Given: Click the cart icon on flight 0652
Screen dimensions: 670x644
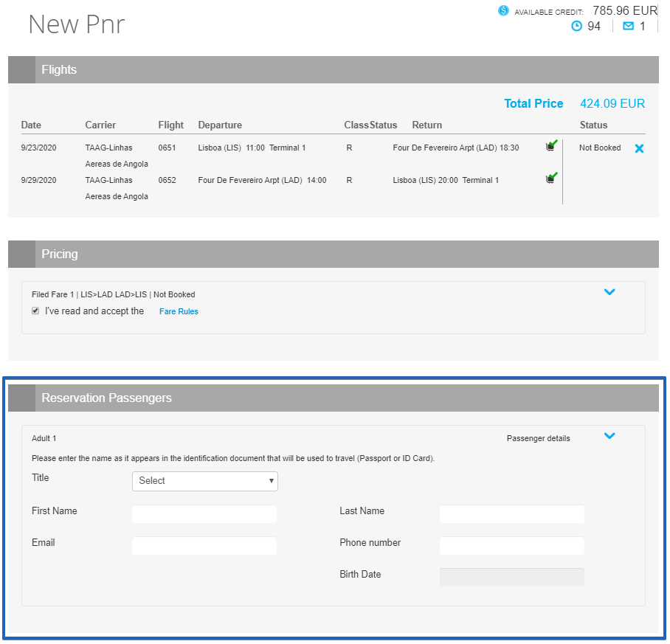Looking at the screenshot, I should click(551, 178).
